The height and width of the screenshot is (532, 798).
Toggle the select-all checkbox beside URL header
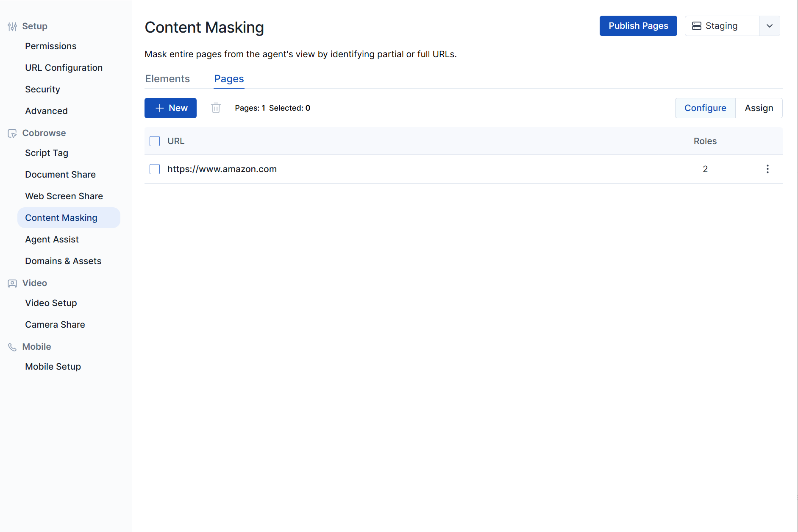coord(155,141)
